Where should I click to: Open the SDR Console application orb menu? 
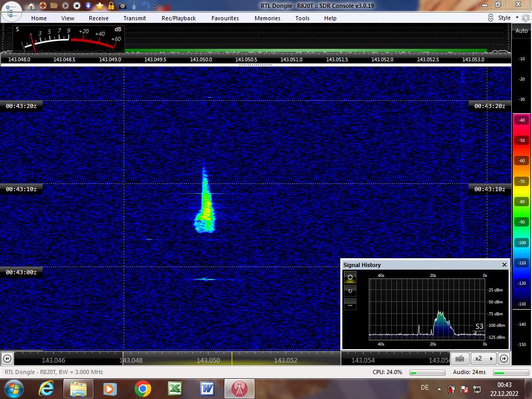pos(11,11)
